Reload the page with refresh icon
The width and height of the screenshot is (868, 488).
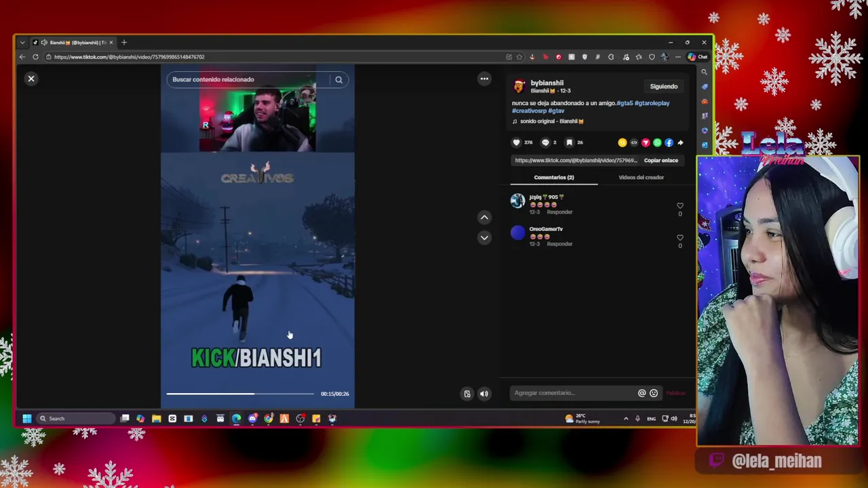click(x=35, y=57)
